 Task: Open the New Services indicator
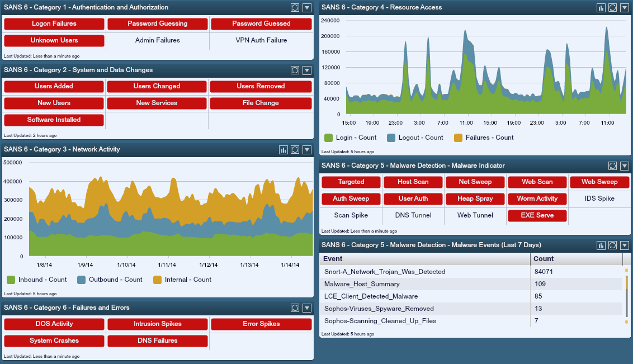(x=157, y=103)
